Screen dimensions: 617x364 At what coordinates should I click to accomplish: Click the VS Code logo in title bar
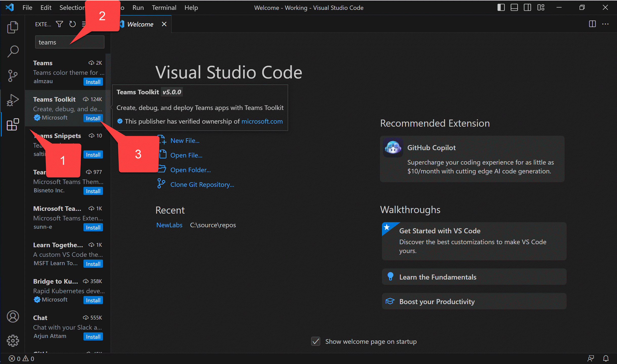pos(10,8)
